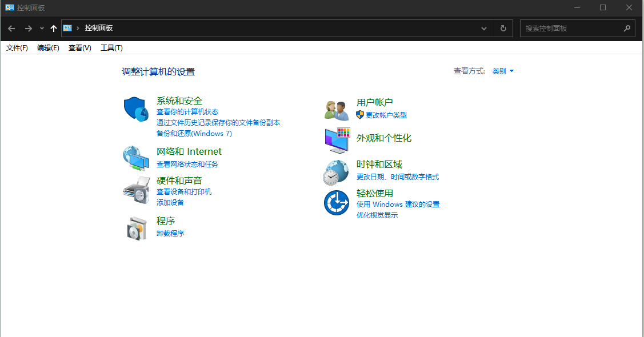Open the 文件(F) menu
644x337 pixels.
click(17, 47)
